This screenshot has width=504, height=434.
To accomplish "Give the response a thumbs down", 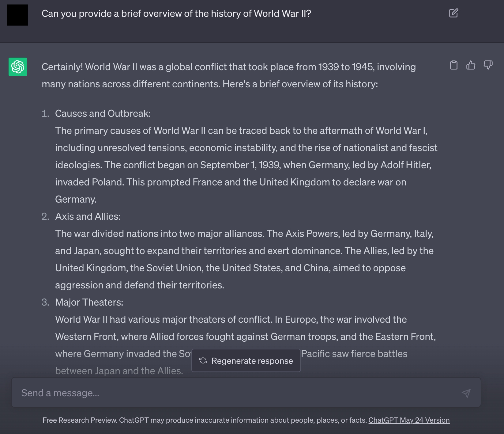I will click(488, 65).
